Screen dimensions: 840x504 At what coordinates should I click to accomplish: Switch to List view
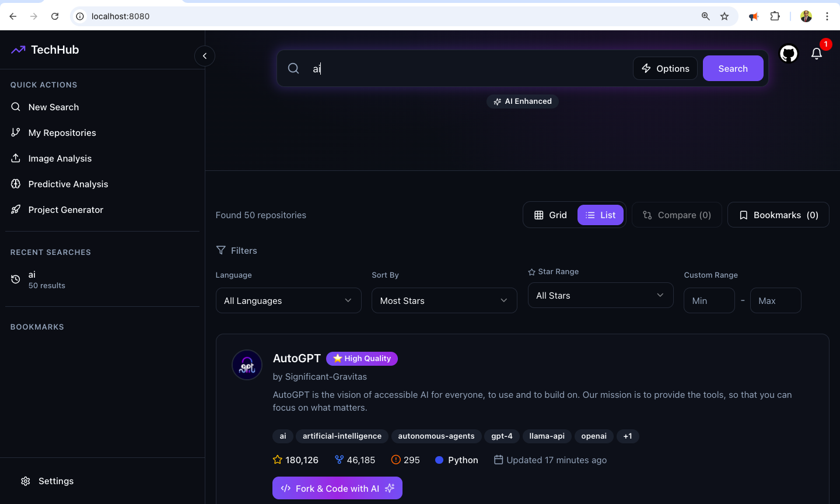tap(600, 215)
